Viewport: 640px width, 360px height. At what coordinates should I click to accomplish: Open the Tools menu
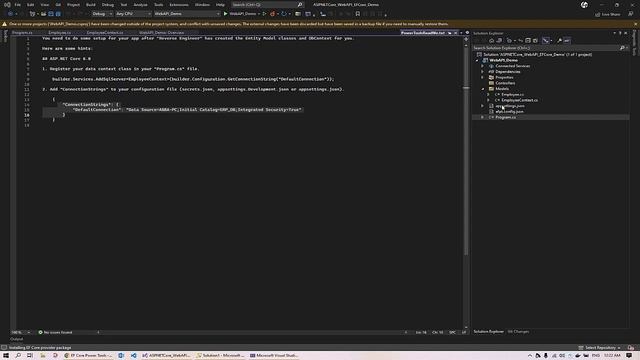click(158, 5)
